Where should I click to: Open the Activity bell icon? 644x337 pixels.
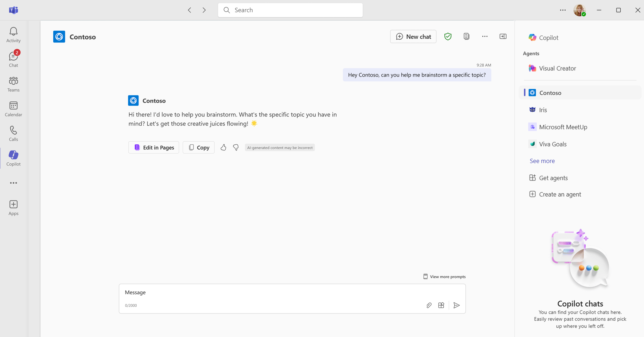coord(14,35)
